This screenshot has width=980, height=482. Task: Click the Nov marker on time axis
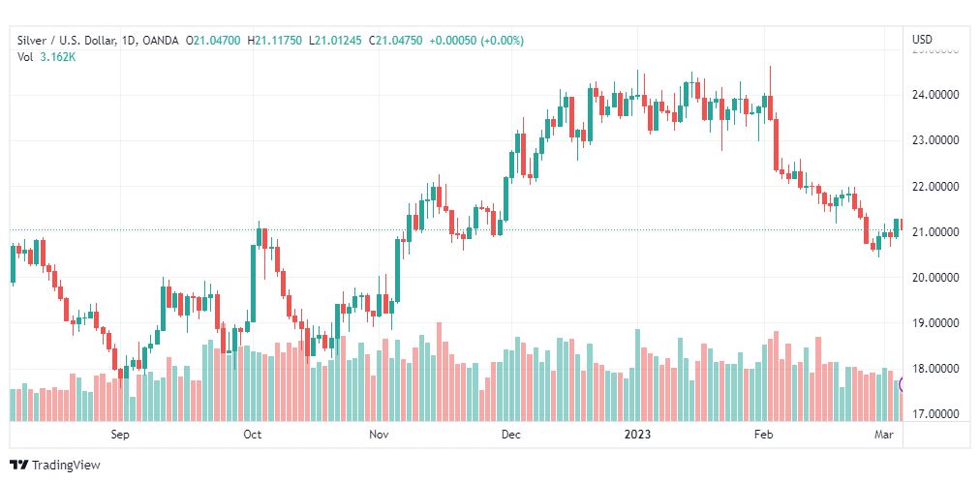379,435
